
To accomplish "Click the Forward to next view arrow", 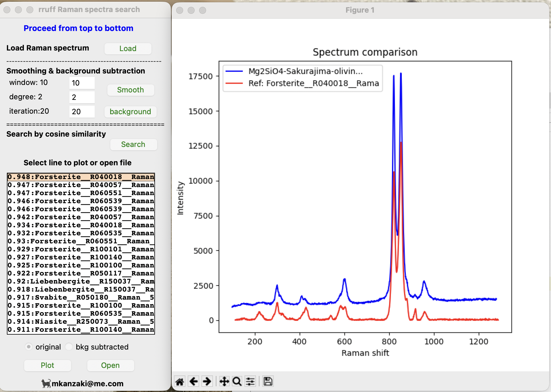I will (x=207, y=382).
